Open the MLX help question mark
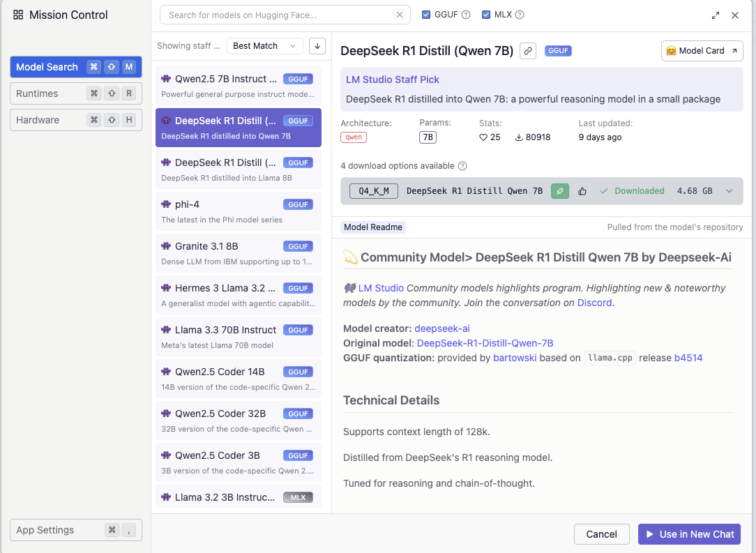756x553 pixels. (x=520, y=15)
